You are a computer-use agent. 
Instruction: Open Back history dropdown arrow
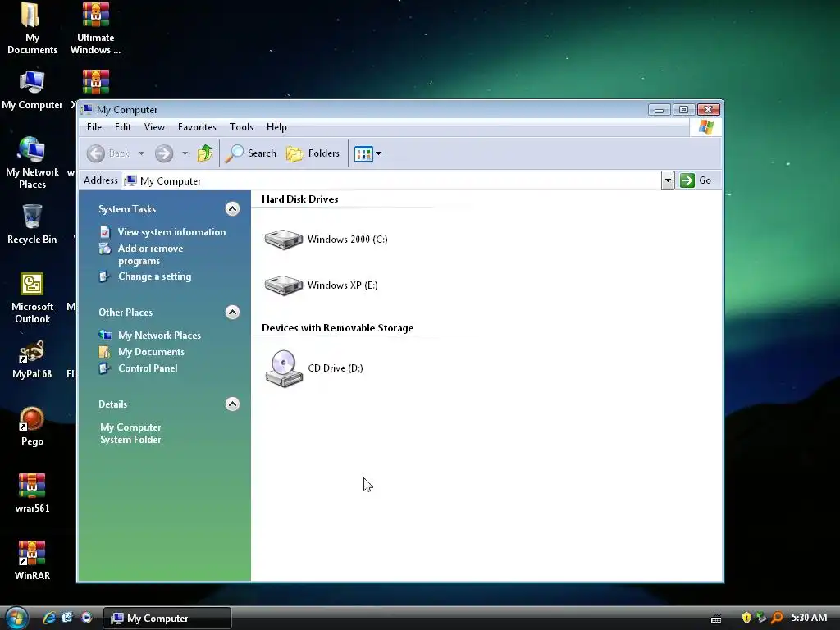(x=141, y=153)
